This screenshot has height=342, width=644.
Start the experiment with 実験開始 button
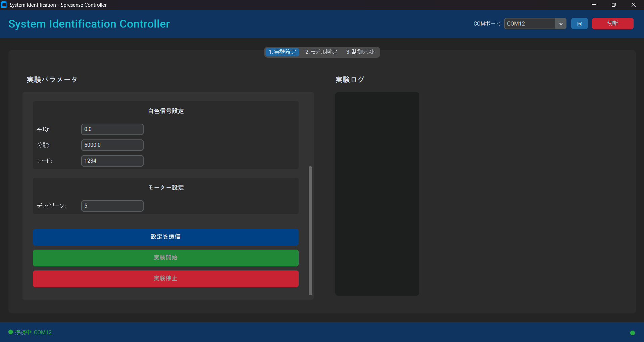[165, 258]
